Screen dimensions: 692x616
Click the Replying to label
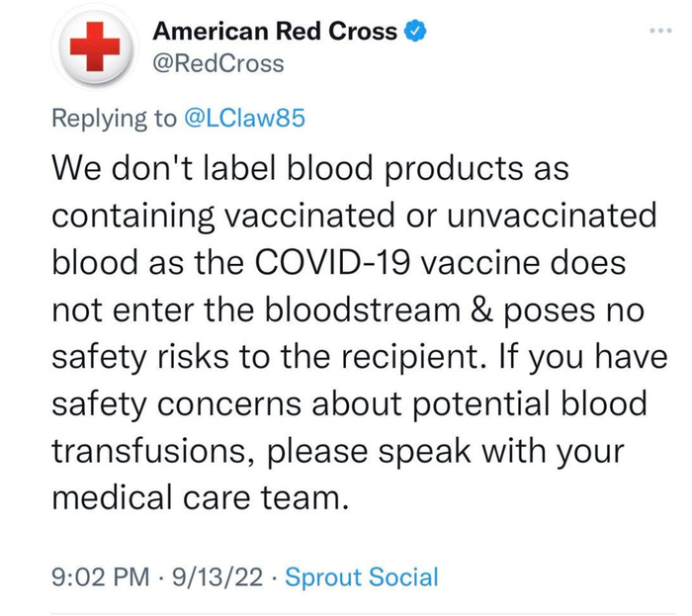pyautogui.click(x=114, y=119)
